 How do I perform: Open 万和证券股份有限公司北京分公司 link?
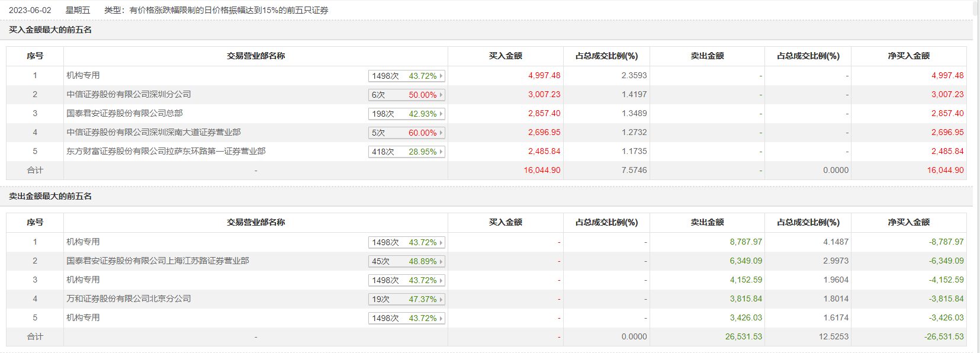[128, 299]
